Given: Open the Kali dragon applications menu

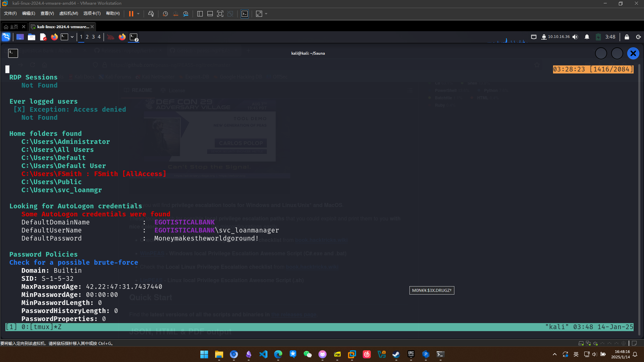Looking at the screenshot, I should 6,37.
